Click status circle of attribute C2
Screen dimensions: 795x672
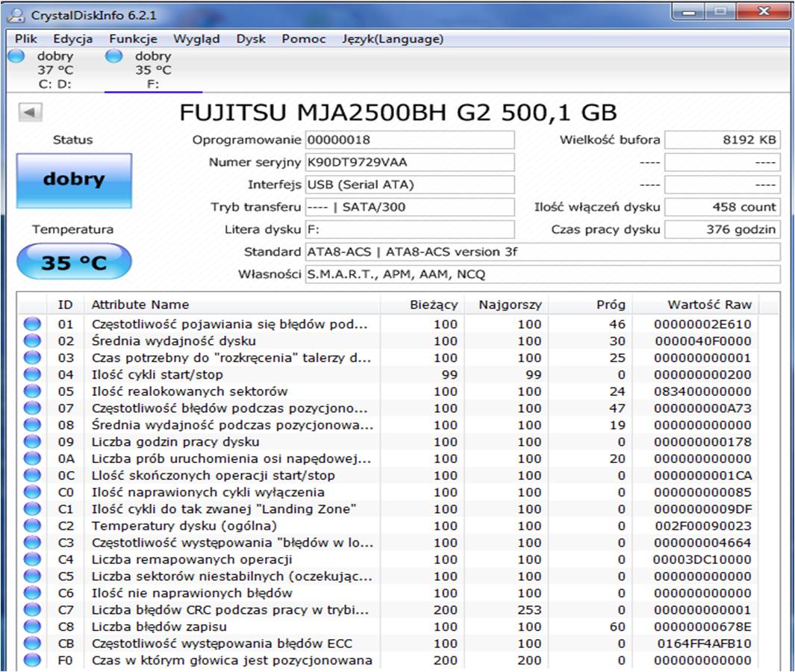pyautogui.click(x=32, y=526)
